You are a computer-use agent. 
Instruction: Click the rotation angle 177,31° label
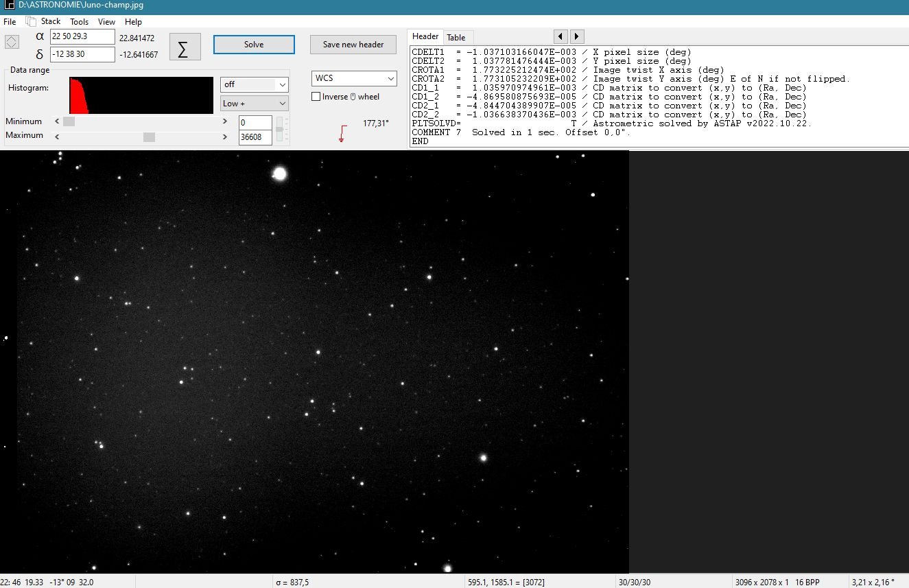pyautogui.click(x=376, y=124)
